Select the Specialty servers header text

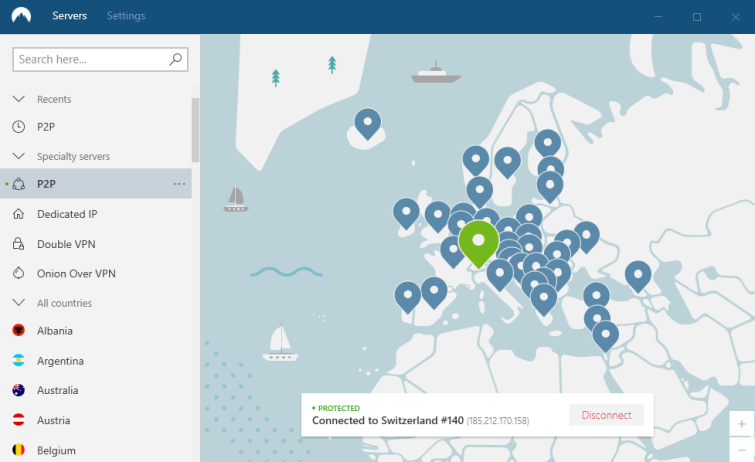click(73, 156)
